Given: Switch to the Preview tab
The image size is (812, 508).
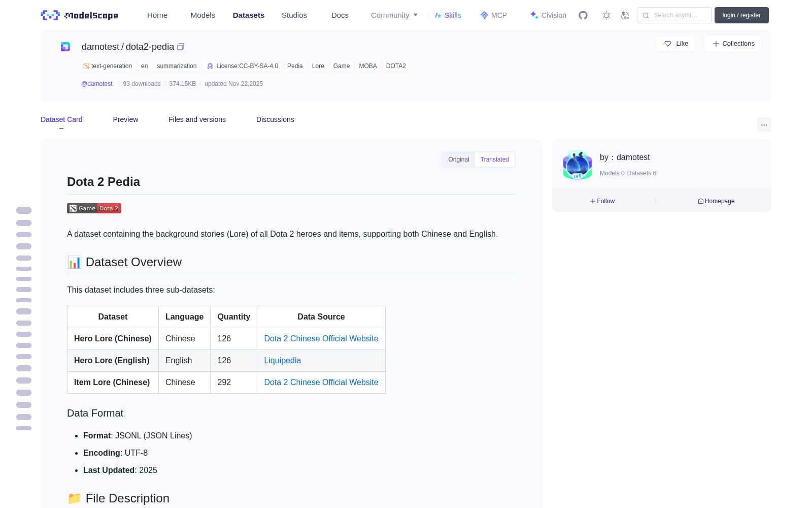Looking at the screenshot, I should click(125, 119).
